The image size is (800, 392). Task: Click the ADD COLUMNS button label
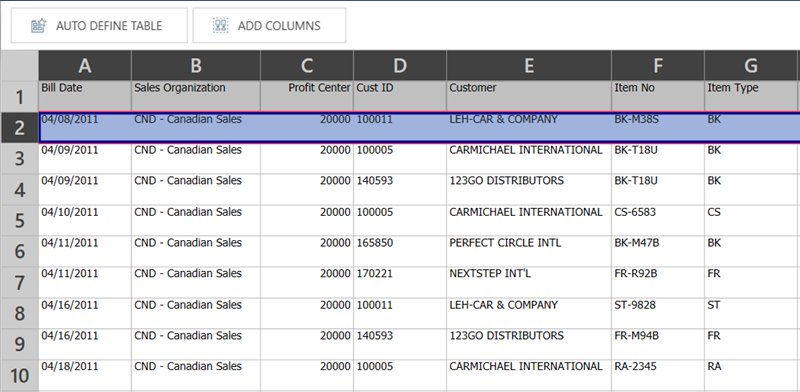click(x=279, y=26)
